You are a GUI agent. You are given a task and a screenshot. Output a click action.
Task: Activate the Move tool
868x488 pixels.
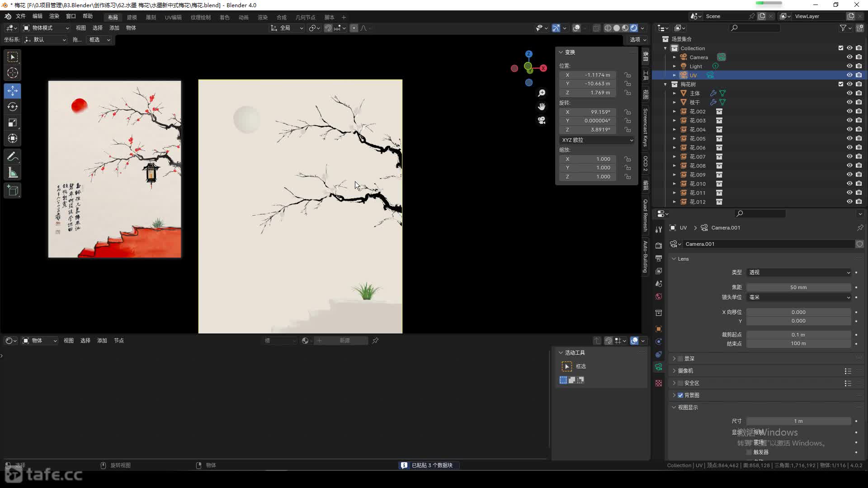tap(13, 91)
